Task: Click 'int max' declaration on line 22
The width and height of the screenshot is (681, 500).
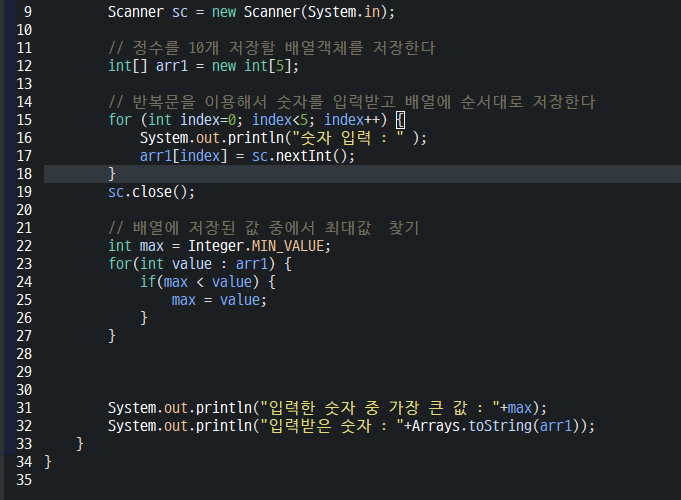Action: click(x=136, y=246)
